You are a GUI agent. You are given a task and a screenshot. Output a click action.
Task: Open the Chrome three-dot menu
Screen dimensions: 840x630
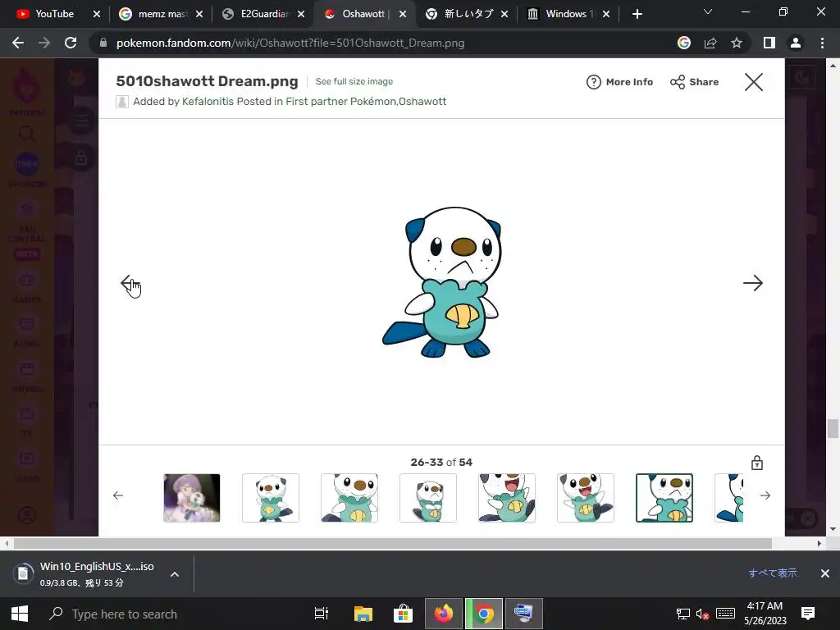tap(822, 43)
